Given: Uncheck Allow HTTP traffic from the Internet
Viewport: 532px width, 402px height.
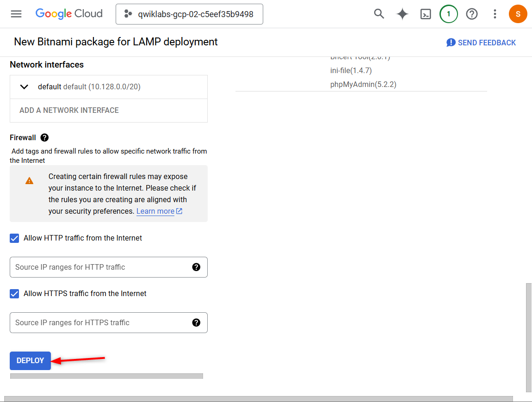Looking at the screenshot, I should click(14, 238).
